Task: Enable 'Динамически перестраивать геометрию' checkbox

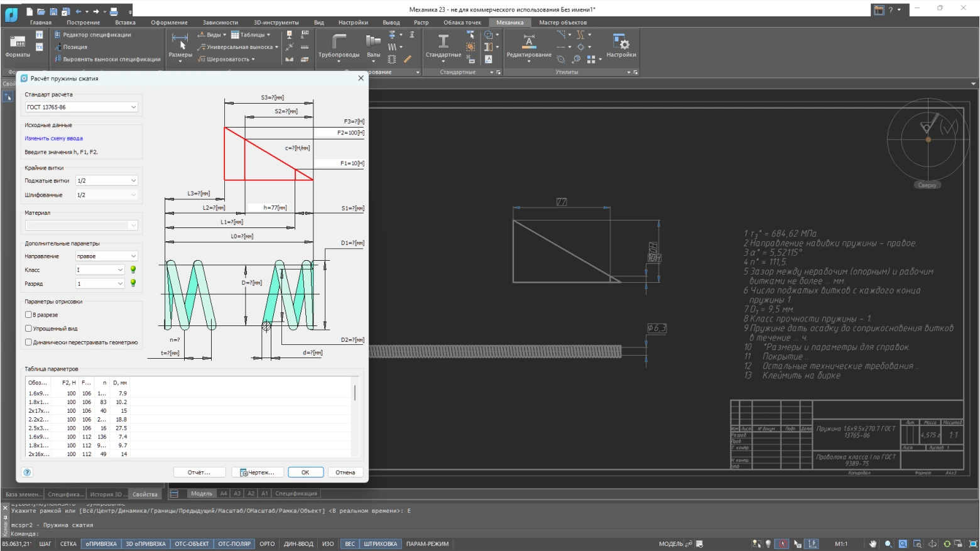Action: [28, 342]
